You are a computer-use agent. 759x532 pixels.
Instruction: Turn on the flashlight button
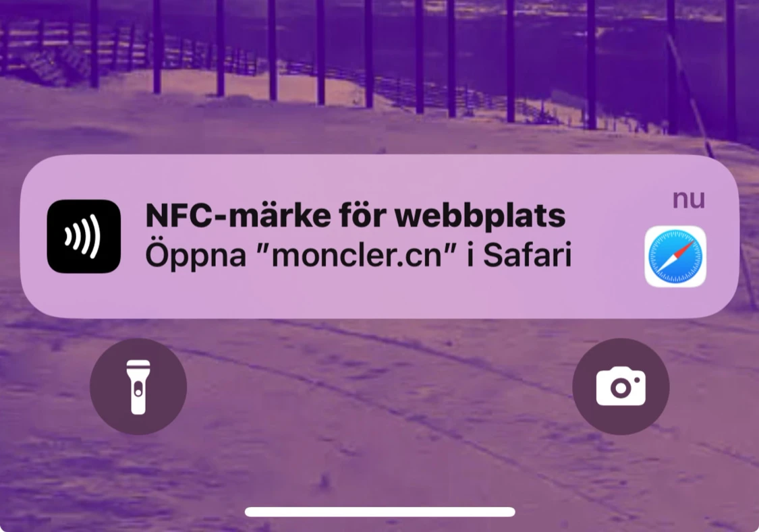tap(138, 386)
